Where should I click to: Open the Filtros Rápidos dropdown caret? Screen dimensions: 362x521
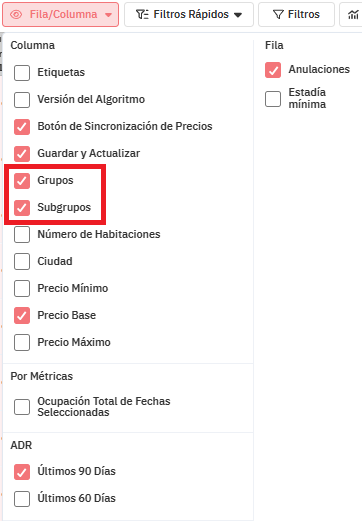coord(238,15)
